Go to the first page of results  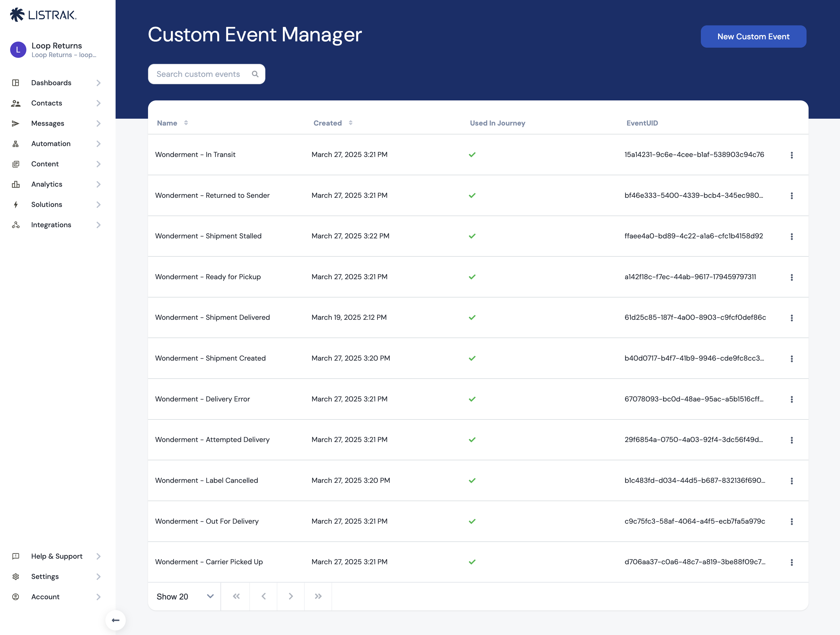pos(236,596)
